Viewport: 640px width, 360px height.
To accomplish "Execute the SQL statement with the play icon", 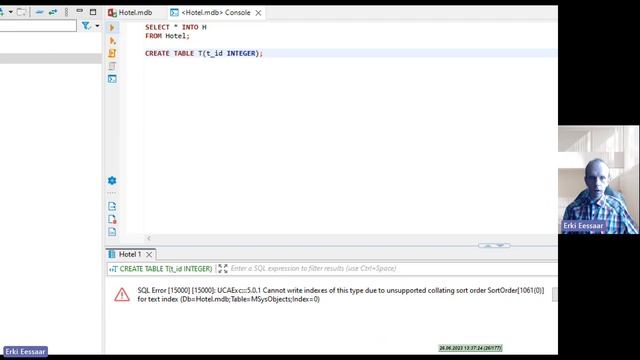I will (112, 28).
